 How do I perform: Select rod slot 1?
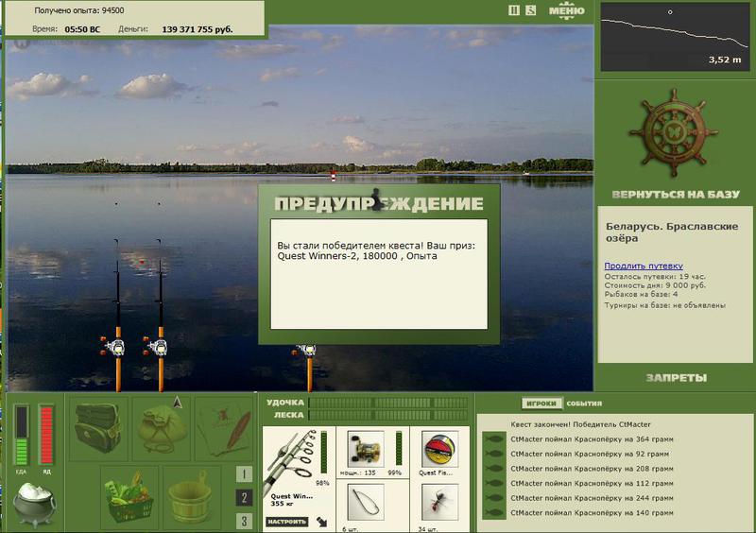pyautogui.click(x=244, y=474)
